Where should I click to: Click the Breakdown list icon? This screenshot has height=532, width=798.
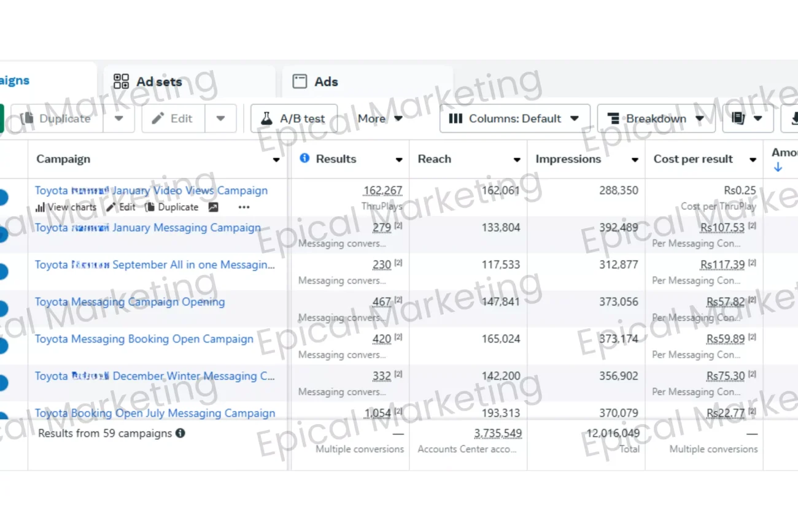click(613, 118)
